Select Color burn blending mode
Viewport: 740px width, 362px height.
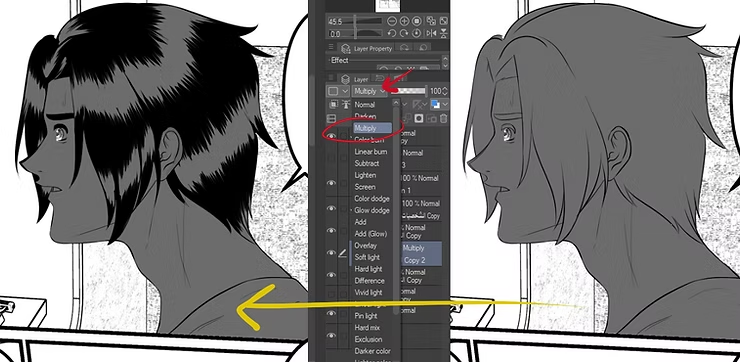369,140
